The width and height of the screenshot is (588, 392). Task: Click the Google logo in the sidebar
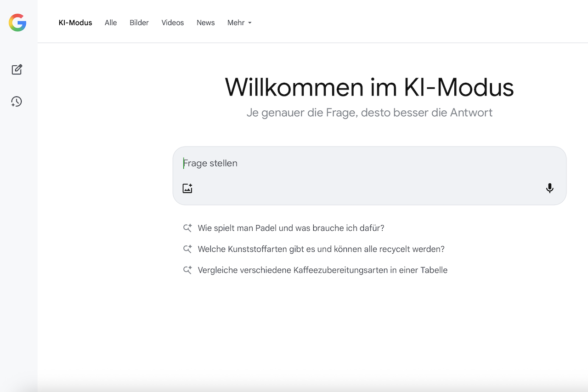pyautogui.click(x=17, y=23)
